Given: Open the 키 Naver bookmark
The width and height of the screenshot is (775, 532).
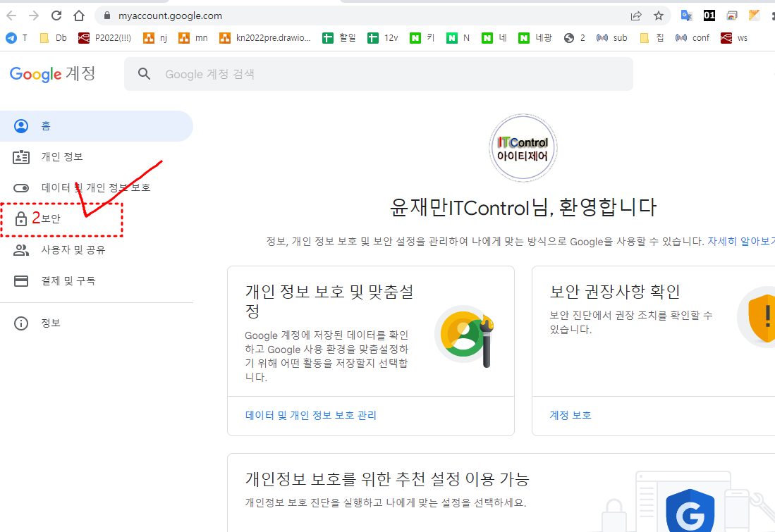Looking at the screenshot, I should (422, 37).
